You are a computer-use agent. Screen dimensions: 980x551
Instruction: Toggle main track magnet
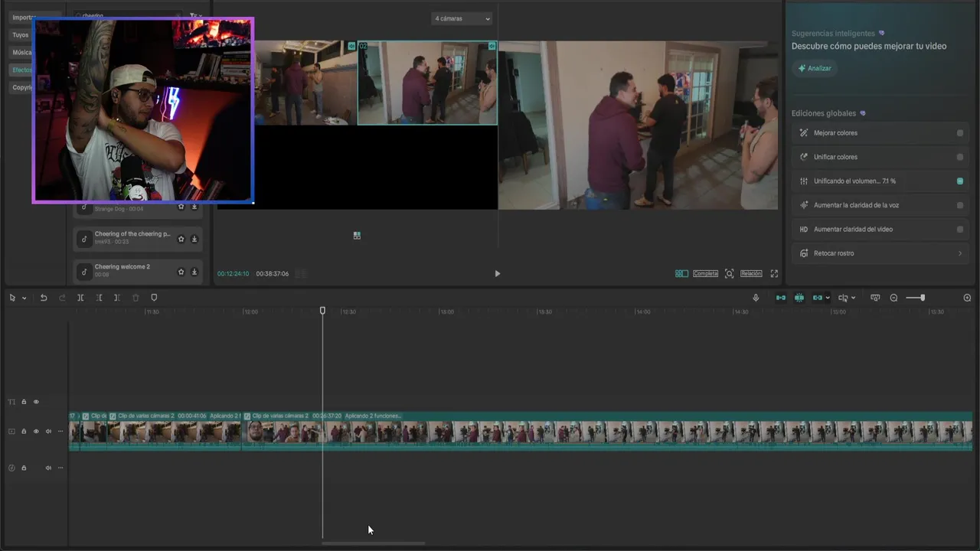click(781, 298)
